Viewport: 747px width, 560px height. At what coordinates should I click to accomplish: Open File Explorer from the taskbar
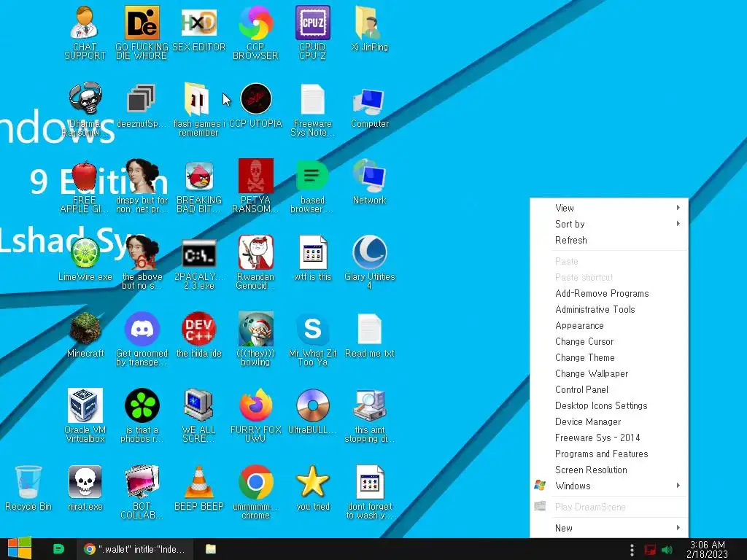[211, 549]
